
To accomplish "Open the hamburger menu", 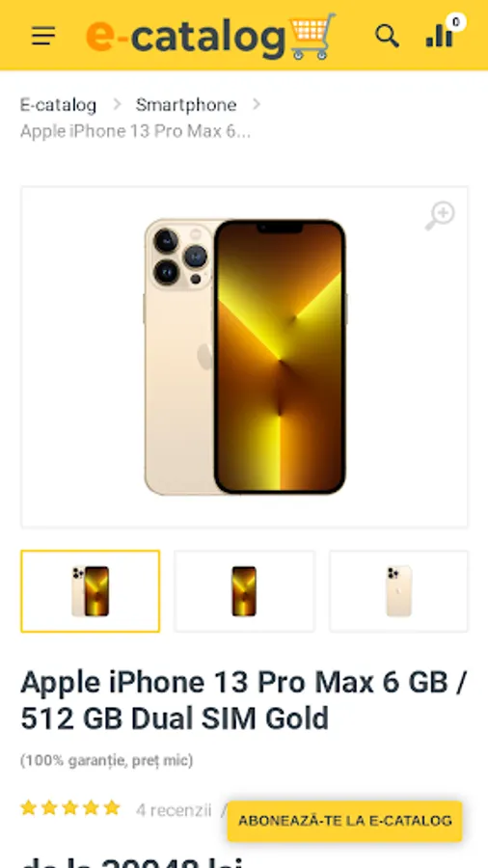I will [43, 36].
